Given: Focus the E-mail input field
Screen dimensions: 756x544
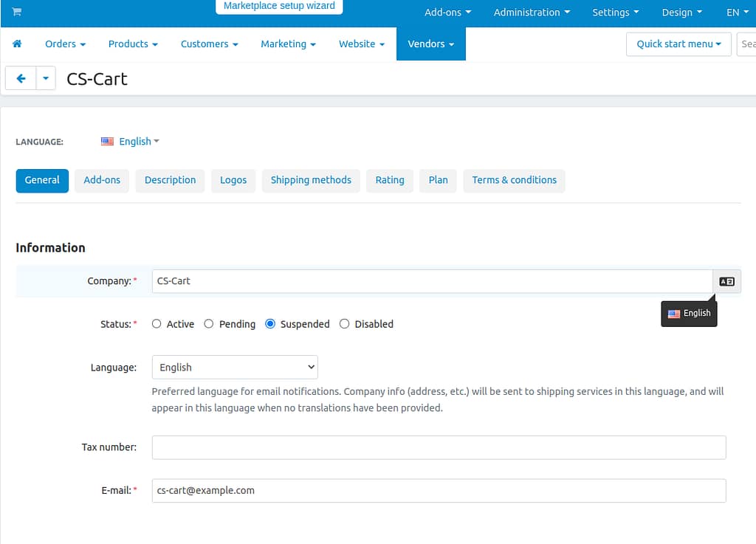Looking at the screenshot, I should coord(439,491).
